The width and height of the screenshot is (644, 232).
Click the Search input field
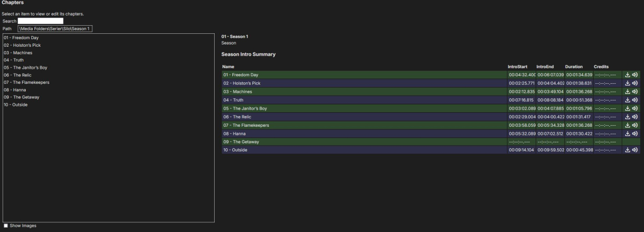click(x=40, y=21)
